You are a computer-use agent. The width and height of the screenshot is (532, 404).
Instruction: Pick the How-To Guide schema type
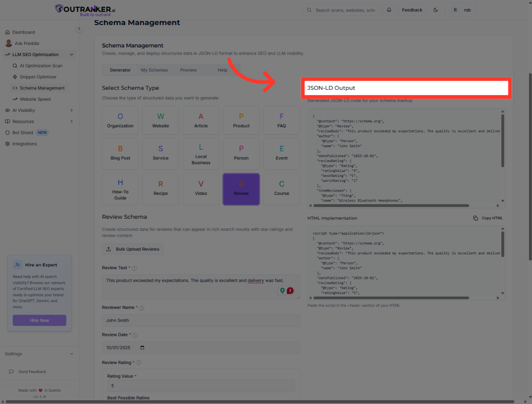pyautogui.click(x=120, y=189)
